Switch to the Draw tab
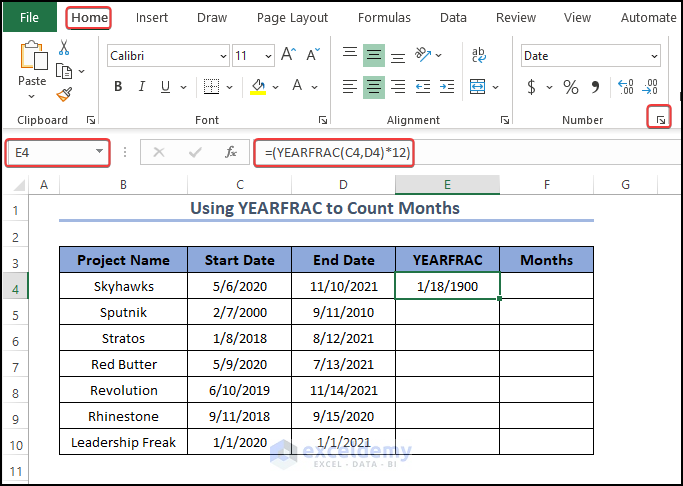The image size is (683, 486). tap(212, 17)
